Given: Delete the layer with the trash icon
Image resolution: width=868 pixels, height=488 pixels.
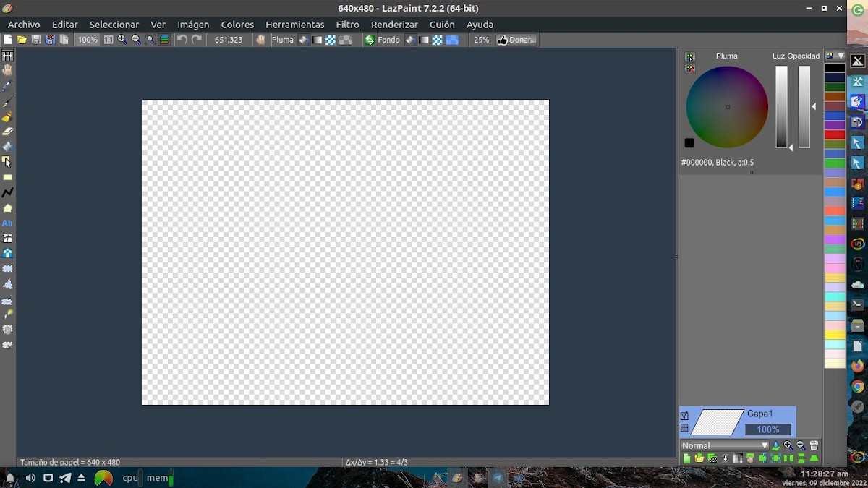Looking at the screenshot, I should click(814, 445).
